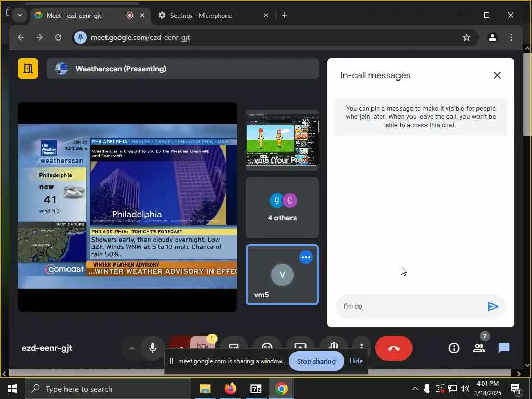Click Chrome taskbar icon
The height and width of the screenshot is (399, 532).
click(x=281, y=389)
